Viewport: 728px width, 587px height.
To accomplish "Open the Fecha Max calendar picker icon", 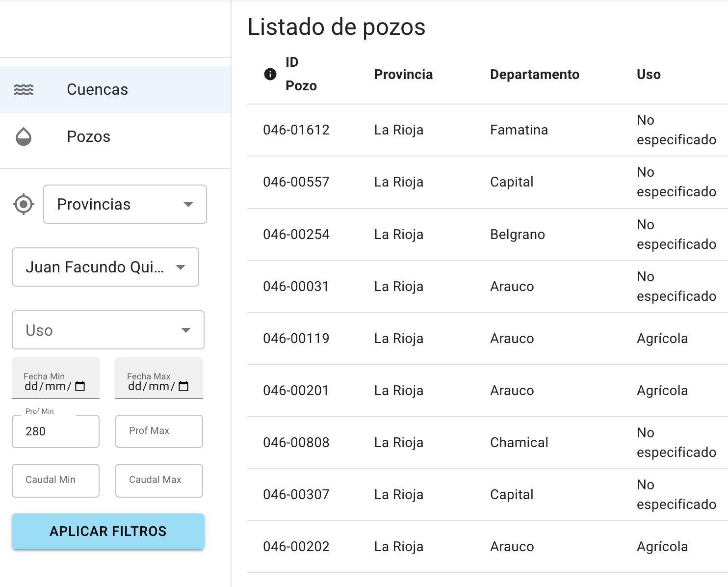I will [x=183, y=386].
